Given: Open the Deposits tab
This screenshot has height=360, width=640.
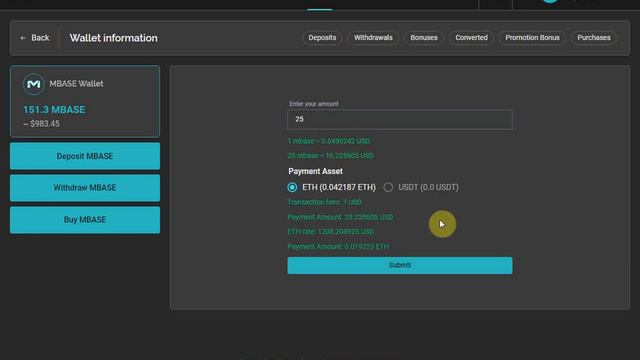Looking at the screenshot, I should [322, 38].
